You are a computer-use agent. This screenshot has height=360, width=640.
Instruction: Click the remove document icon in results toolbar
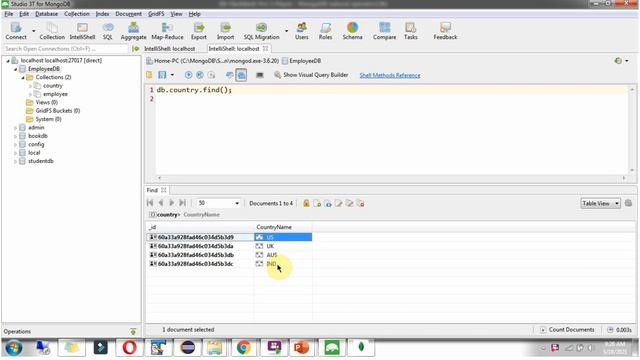(x=360, y=203)
